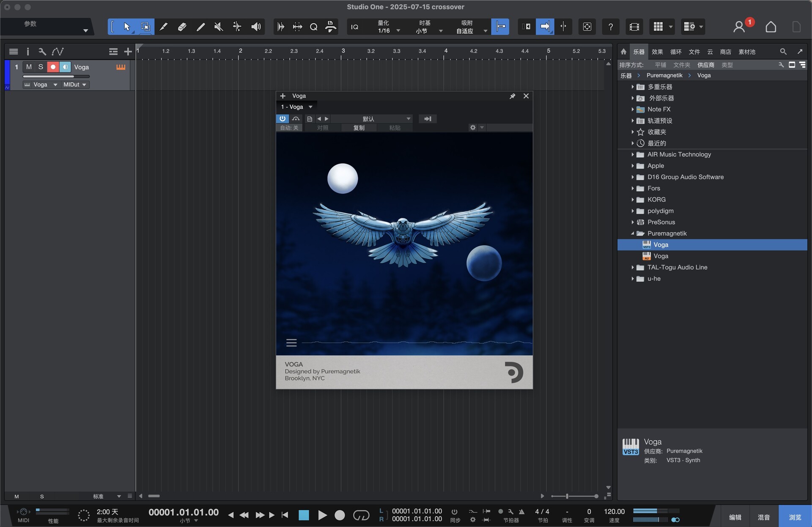The height and width of the screenshot is (527, 812).
Task: Switch to the 素材池 browser tab
Action: [x=747, y=52]
